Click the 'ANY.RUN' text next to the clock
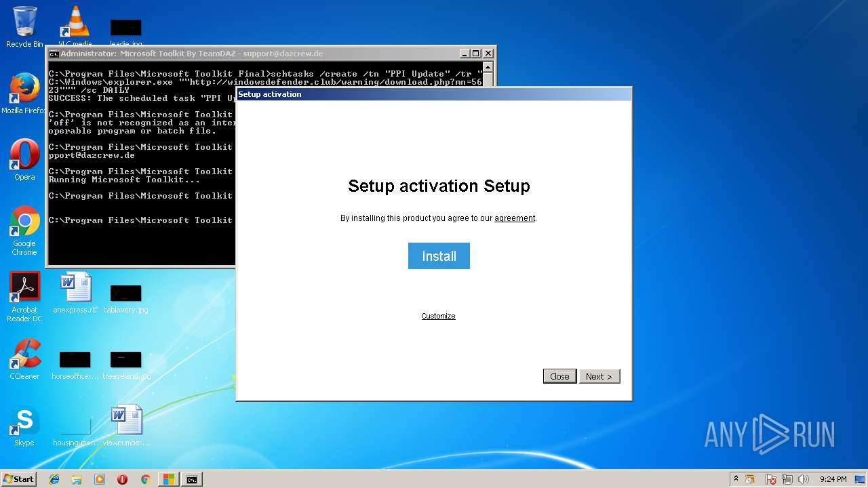 pos(770,434)
